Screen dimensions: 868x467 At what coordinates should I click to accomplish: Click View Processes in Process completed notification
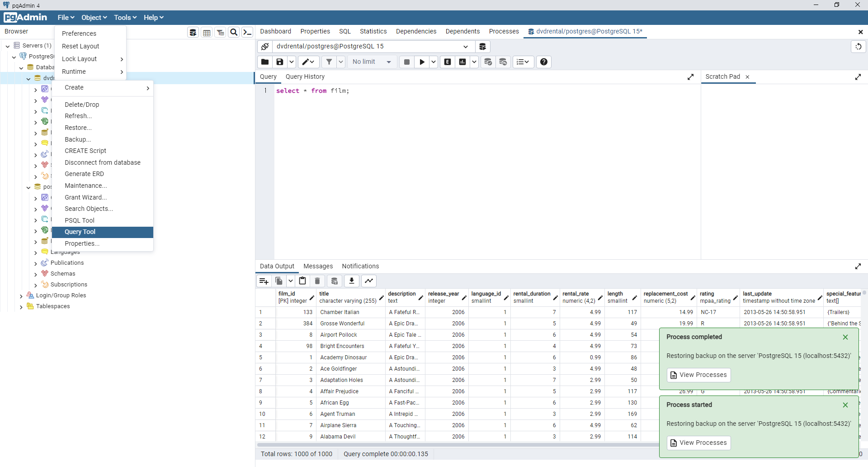pyautogui.click(x=699, y=375)
